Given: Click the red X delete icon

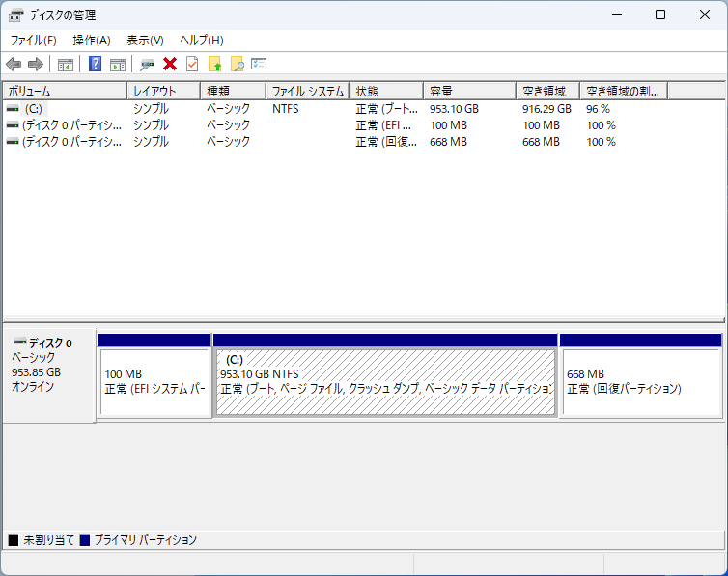Looking at the screenshot, I should click(x=170, y=65).
